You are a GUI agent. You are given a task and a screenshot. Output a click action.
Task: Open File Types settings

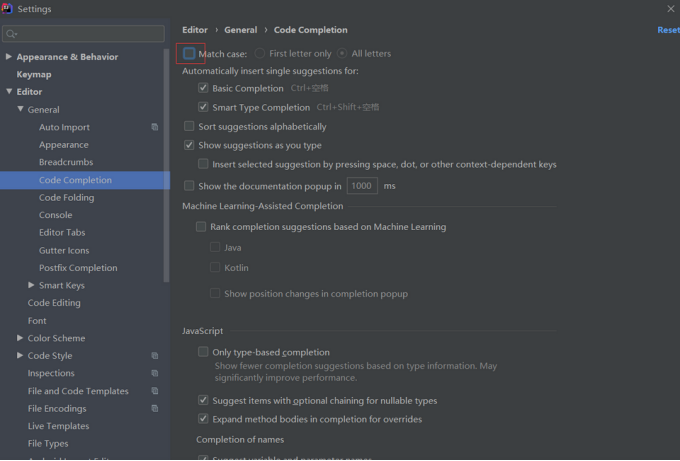(48, 443)
